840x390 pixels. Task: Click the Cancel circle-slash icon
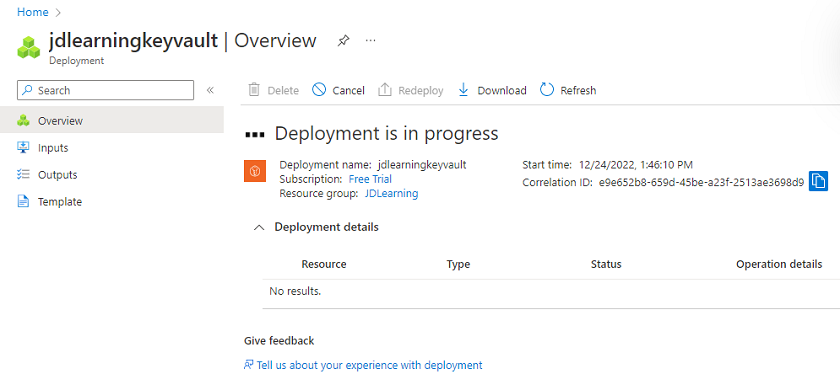pyautogui.click(x=319, y=90)
